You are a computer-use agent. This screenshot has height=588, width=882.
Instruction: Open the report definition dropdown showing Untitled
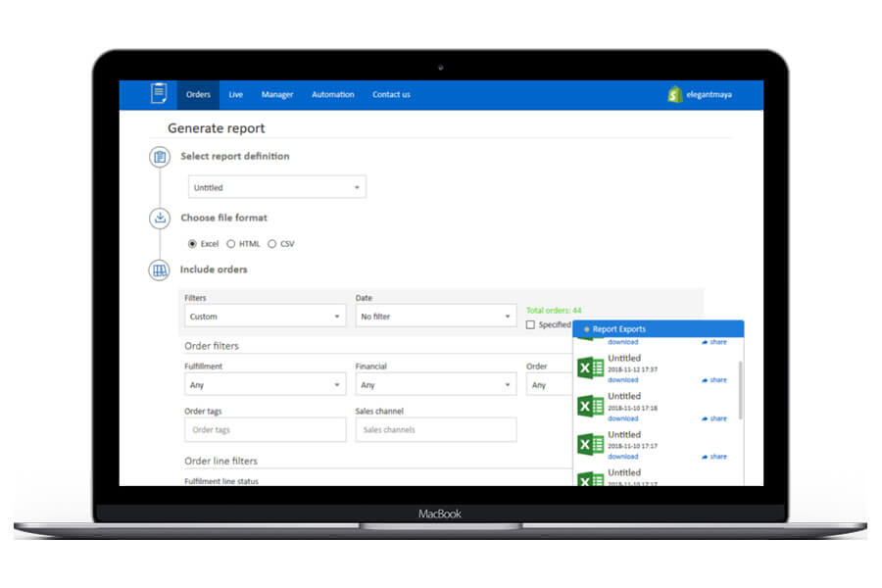pos(277,187)
